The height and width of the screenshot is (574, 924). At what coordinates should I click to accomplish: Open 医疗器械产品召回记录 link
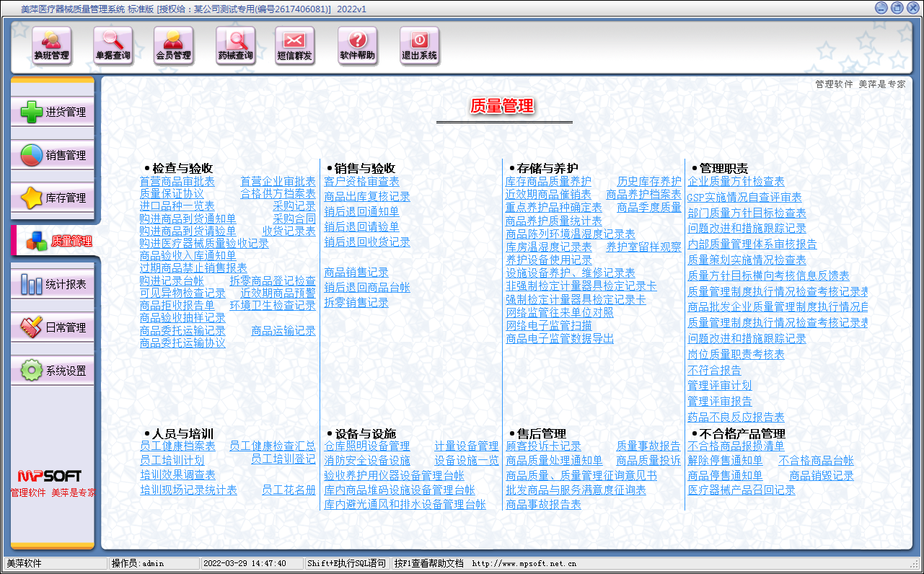point(741,490)
